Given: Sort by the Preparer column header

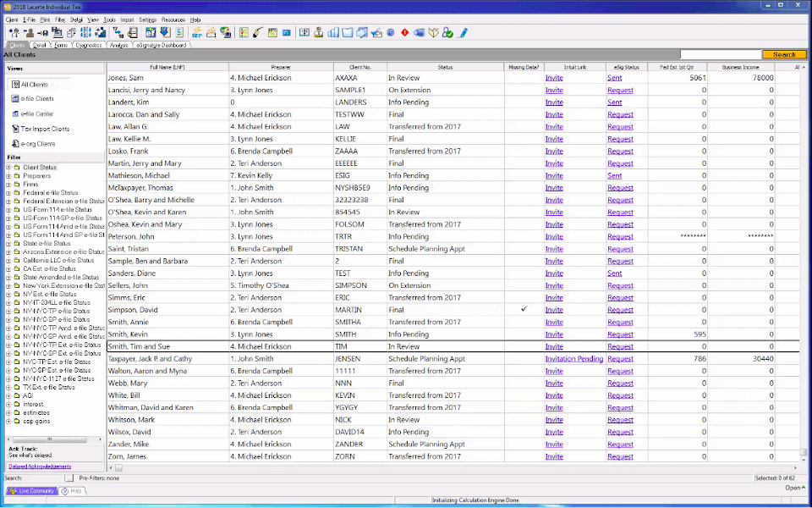Looking at the screenshot, I should [281, 67].
